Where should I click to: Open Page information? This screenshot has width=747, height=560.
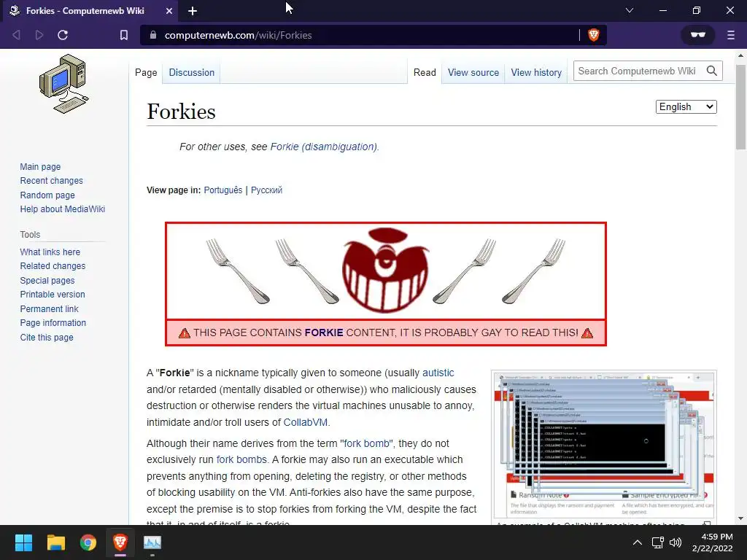pos(53,322)
